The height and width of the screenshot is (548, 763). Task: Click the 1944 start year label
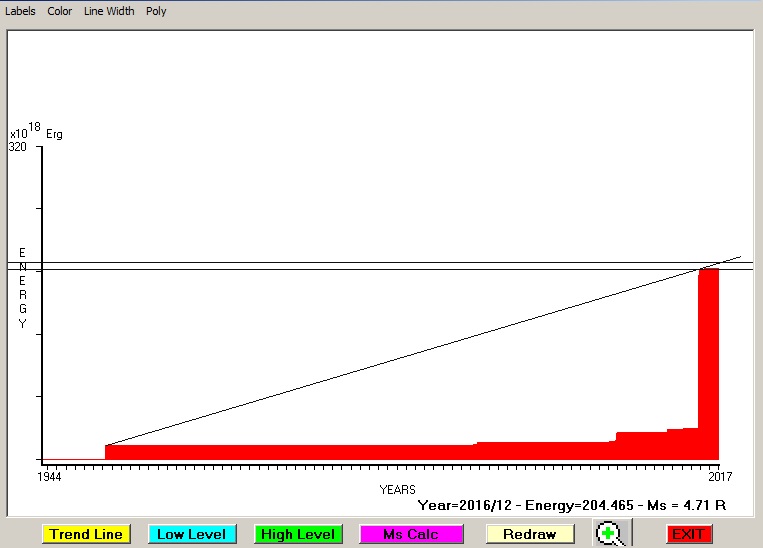50,478
